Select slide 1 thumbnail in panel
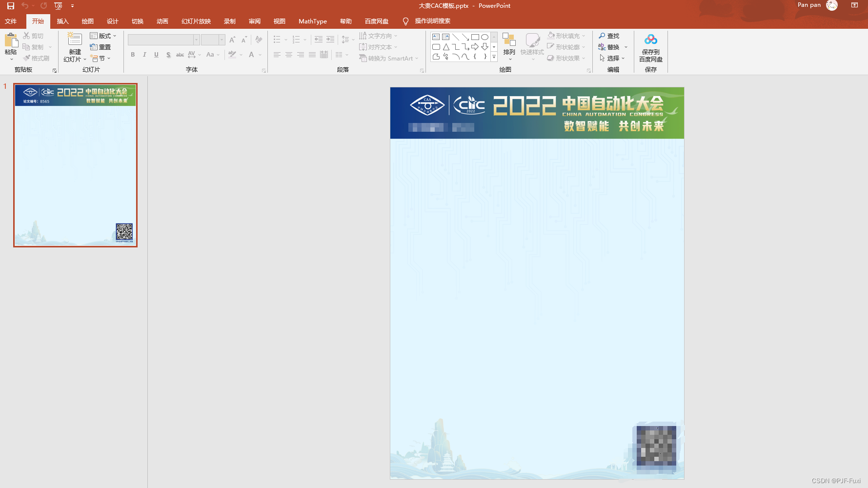The width and height of the screenshot is (868, 488). point(75,165)
